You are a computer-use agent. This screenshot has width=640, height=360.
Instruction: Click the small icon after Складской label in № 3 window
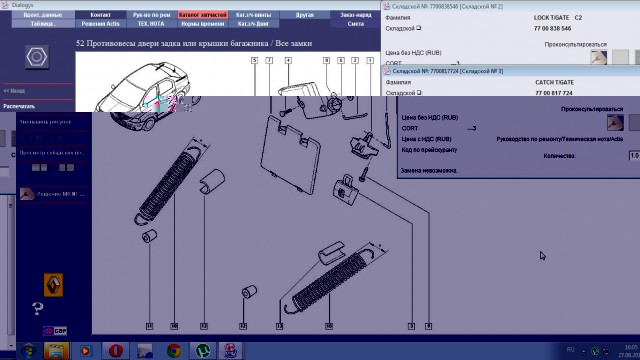tap(419, 93)
